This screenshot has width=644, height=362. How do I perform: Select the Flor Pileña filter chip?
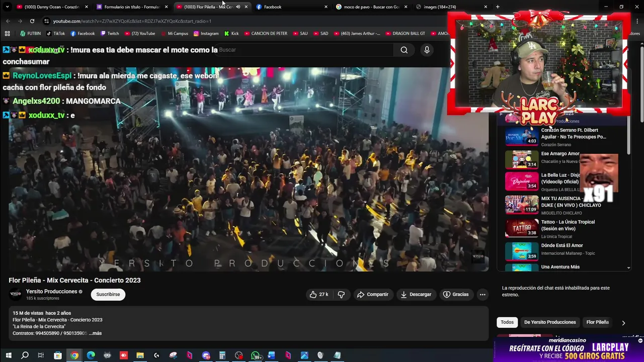coord(597,322)
